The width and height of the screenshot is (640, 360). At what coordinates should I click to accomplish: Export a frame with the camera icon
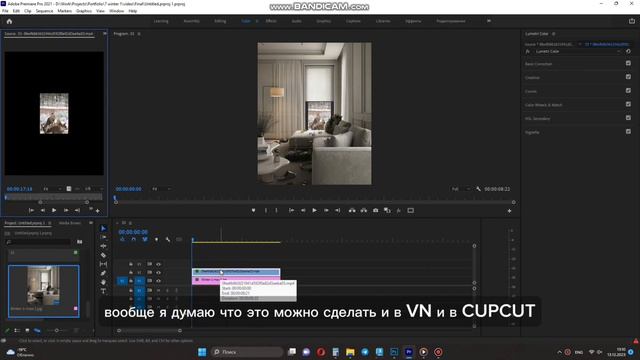(376, 211)
